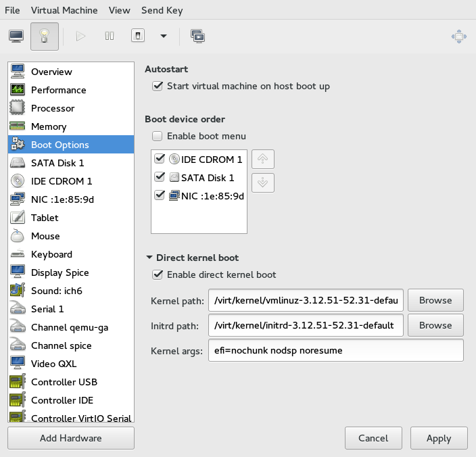The image size is (476, 457).
Task: Open the Send Key menu
Action: click(162, 10)
